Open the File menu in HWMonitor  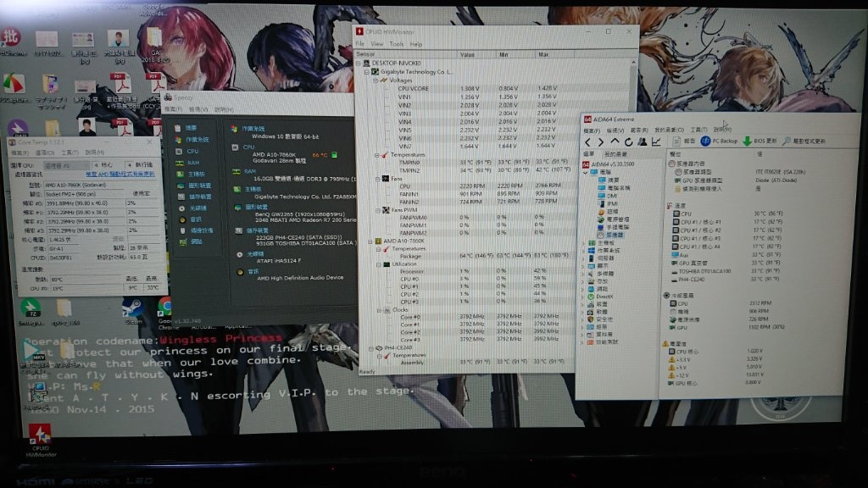point(359,44)
